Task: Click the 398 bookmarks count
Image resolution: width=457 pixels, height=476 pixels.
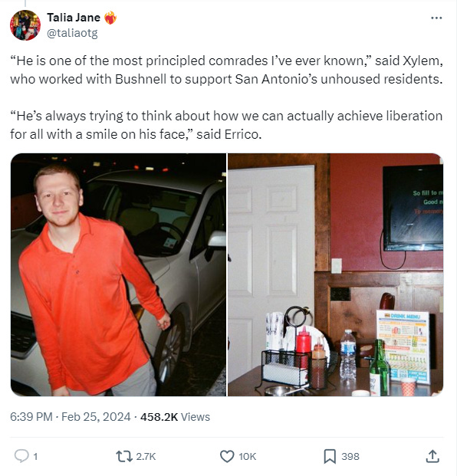Action: (x=350, y=456)
